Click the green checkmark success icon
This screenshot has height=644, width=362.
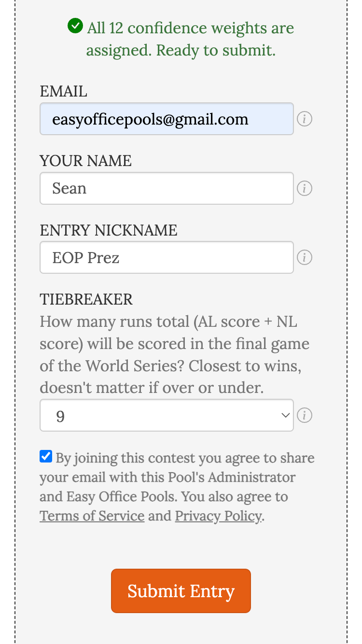click(75, 26)
